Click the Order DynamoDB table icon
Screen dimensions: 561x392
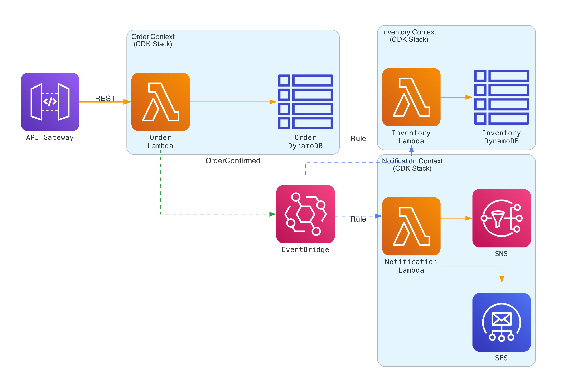pos(305,102)
